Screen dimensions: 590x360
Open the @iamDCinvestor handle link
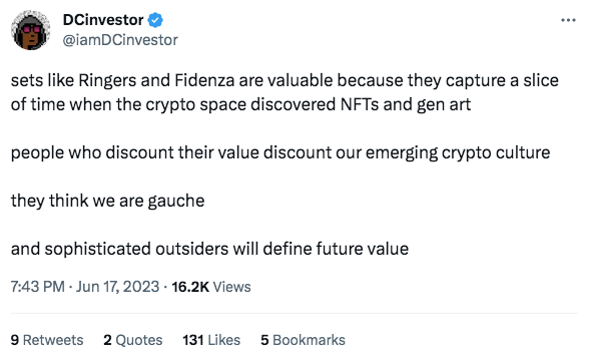tap(120, 40)
